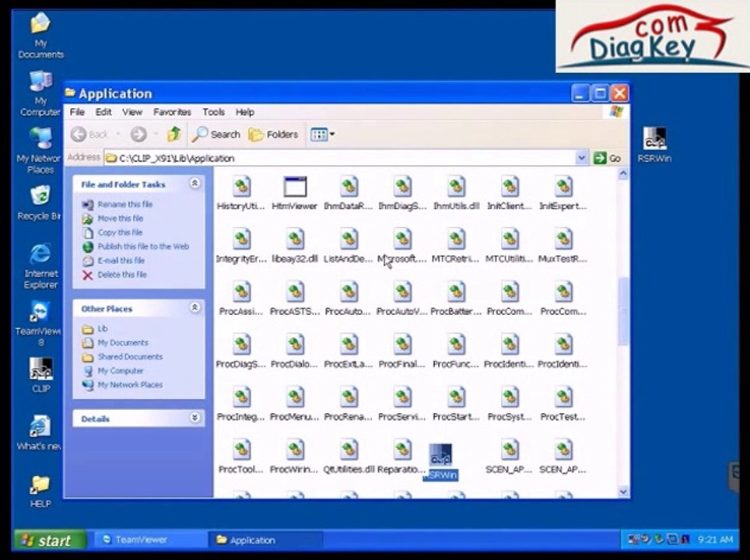Toggle the Folders pane button
750x560 pixels.
tap(274, 135)
